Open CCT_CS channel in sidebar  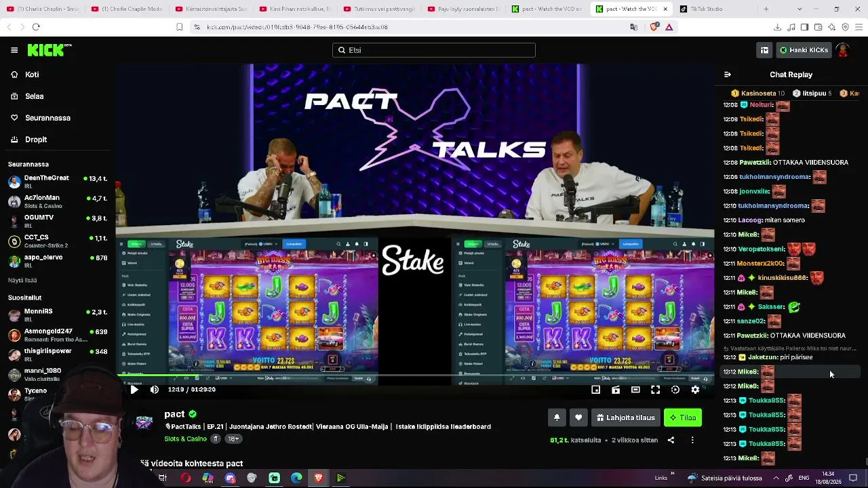pyautogui.click(x=58, y=241)
